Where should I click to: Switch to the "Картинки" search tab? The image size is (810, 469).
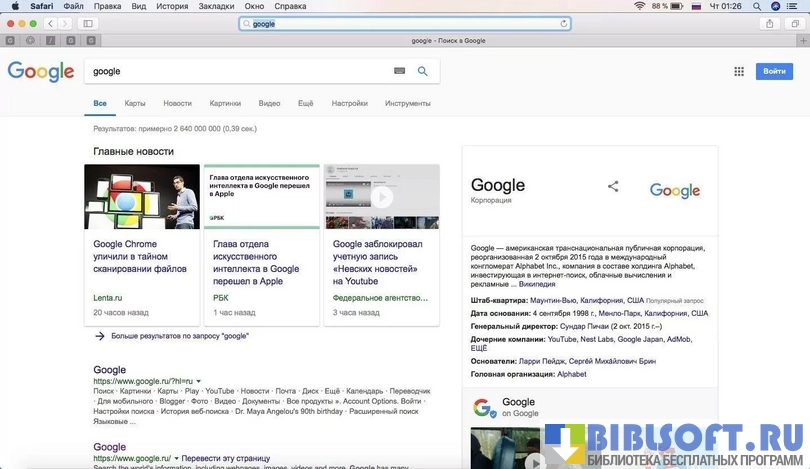coord(225,103)
